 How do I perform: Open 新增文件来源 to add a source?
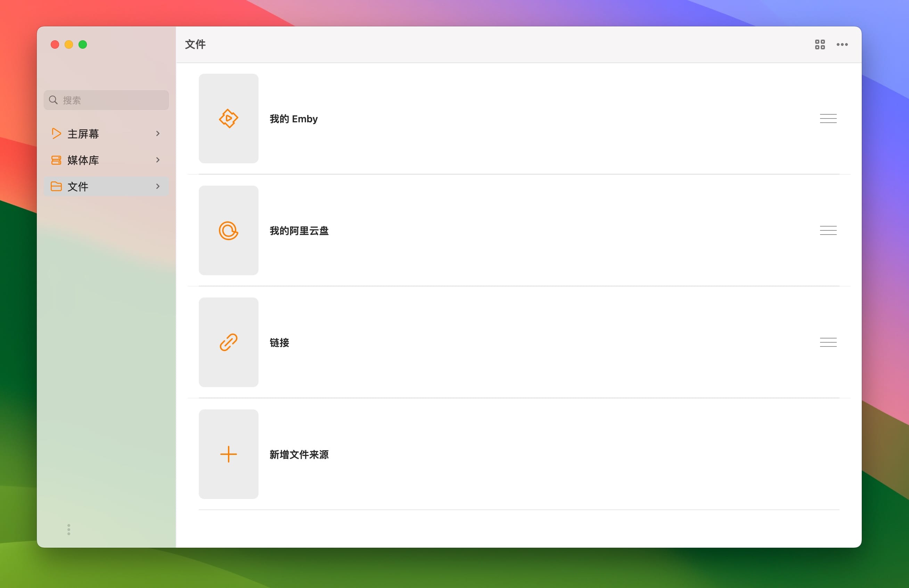coord(299,455)
